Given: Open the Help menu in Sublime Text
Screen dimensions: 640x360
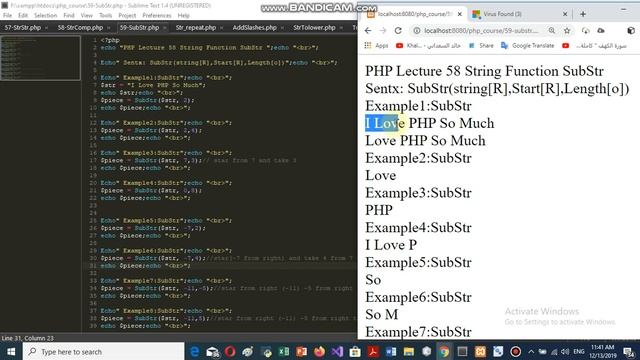Looking at the screenshot, I should pos(183,16).
